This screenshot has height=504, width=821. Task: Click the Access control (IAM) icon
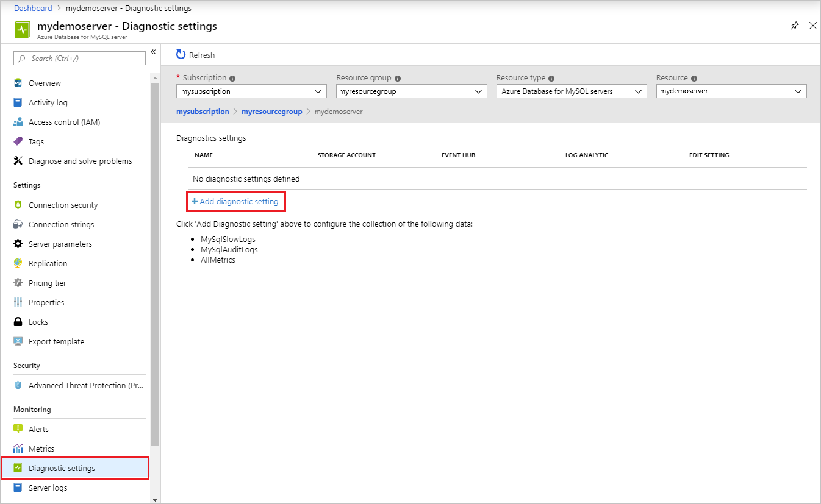point(18,122)
